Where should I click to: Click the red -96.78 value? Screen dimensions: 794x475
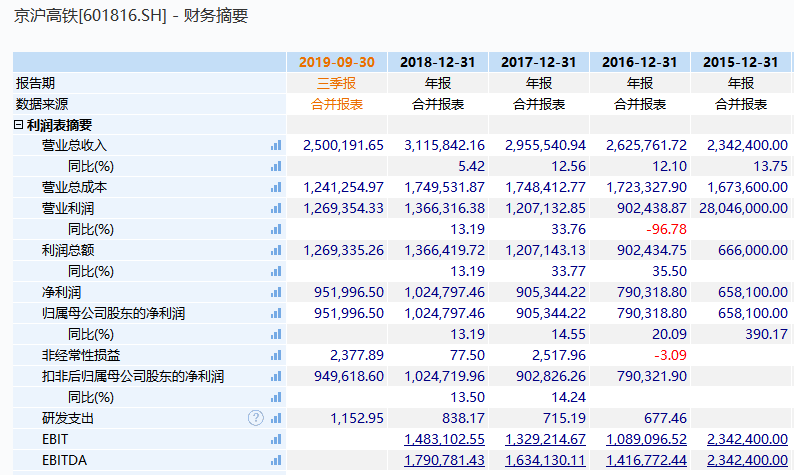(666, 229)
